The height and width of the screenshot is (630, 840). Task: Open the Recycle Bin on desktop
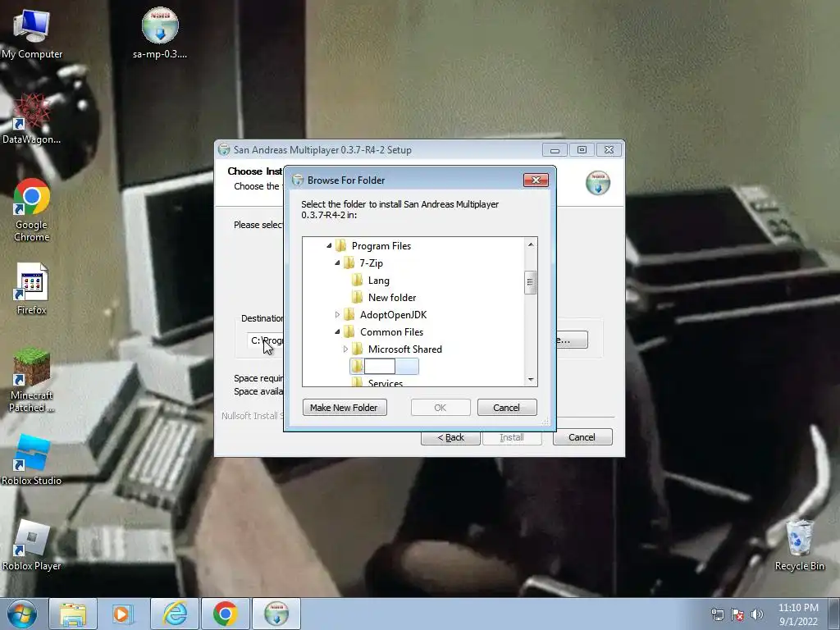click(x=799, y=546)
